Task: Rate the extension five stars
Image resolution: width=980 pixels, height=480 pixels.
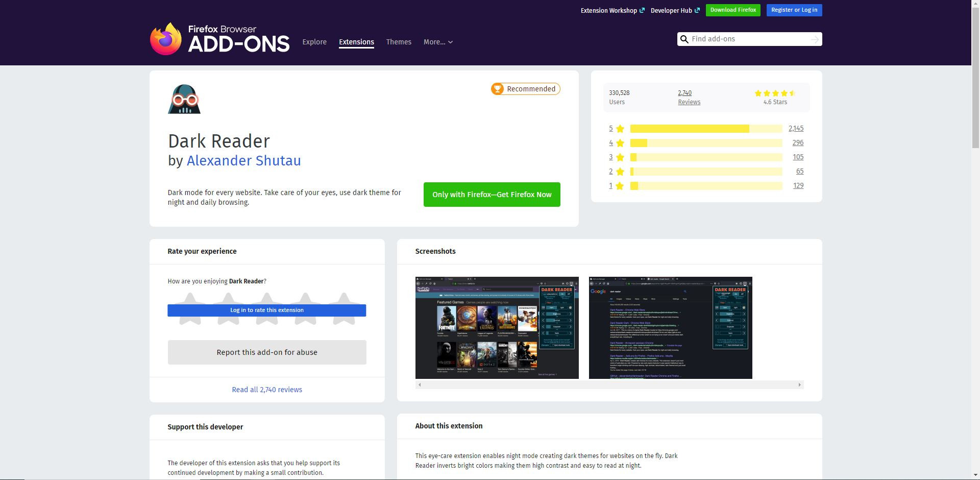Action: (344, 308)
